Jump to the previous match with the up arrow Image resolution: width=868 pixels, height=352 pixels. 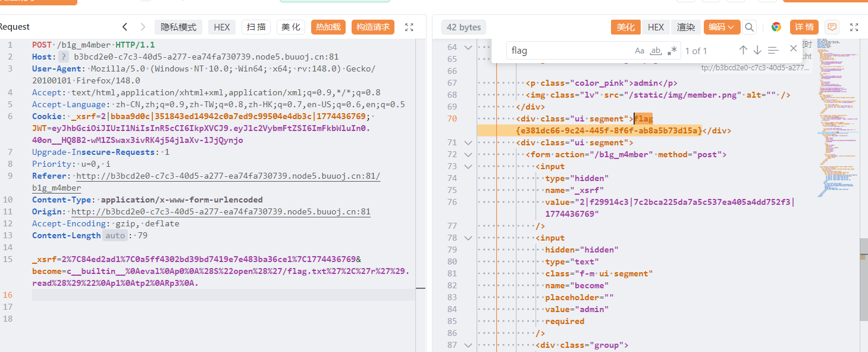pyautogui.click(x=743, y=50)
